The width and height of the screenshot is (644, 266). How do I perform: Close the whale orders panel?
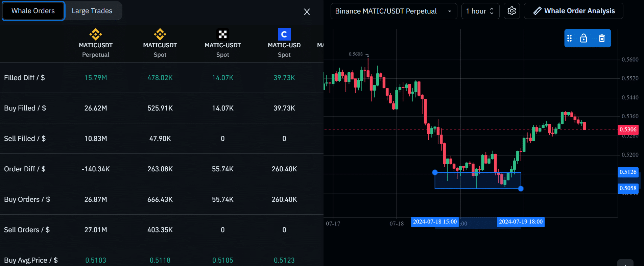[307, 12]
